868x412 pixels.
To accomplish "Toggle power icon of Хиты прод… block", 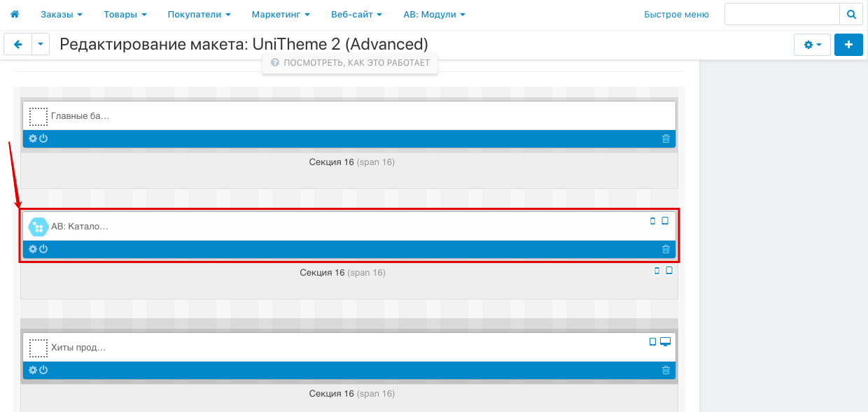I will (43, 370).
